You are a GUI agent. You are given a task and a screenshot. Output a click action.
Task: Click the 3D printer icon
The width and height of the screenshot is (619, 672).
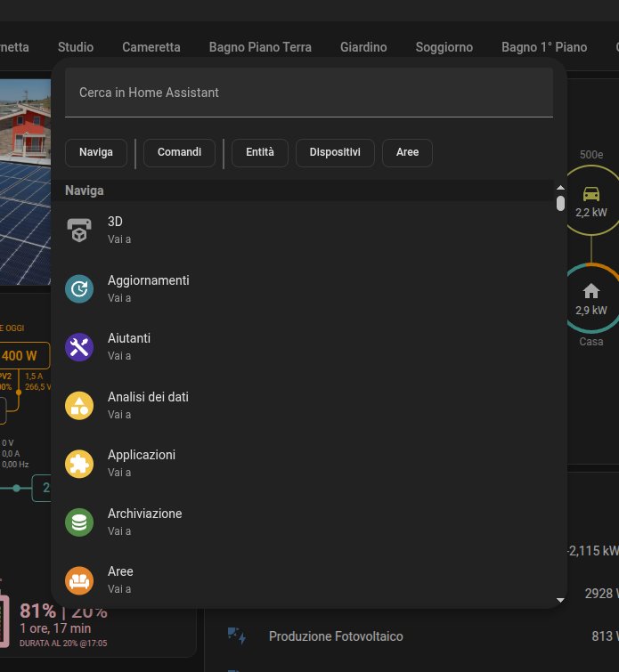(79, 231)
